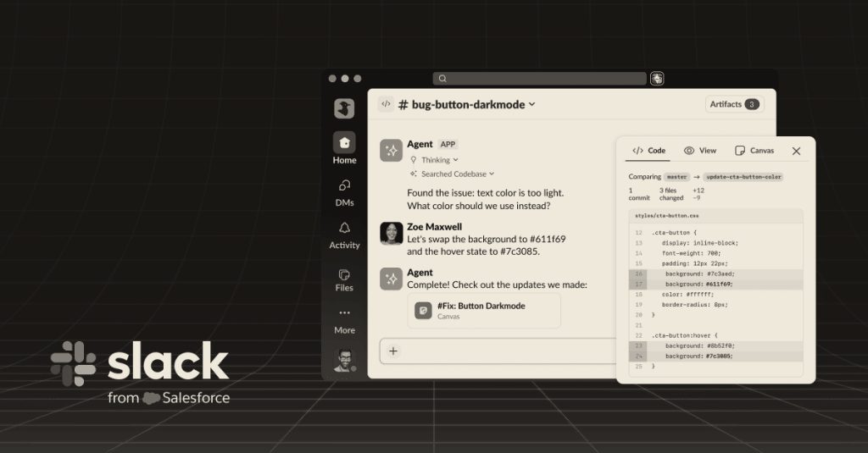This screenshot has height=453, width=868.
Task: Switch to the Canvas tab
Action: 754,151
